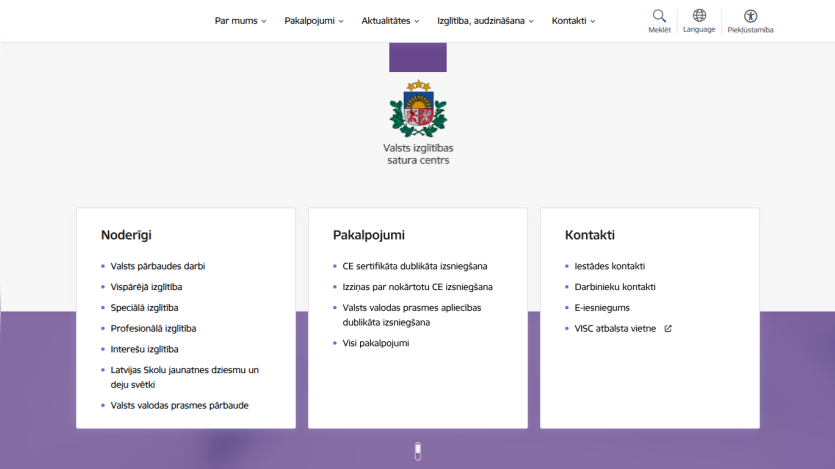Image resolution: width=835 pixels, height=469 pixels.
Task: Open Izziņas par nokārtotu CE izsniegšana link
Action: coord(418,287)
